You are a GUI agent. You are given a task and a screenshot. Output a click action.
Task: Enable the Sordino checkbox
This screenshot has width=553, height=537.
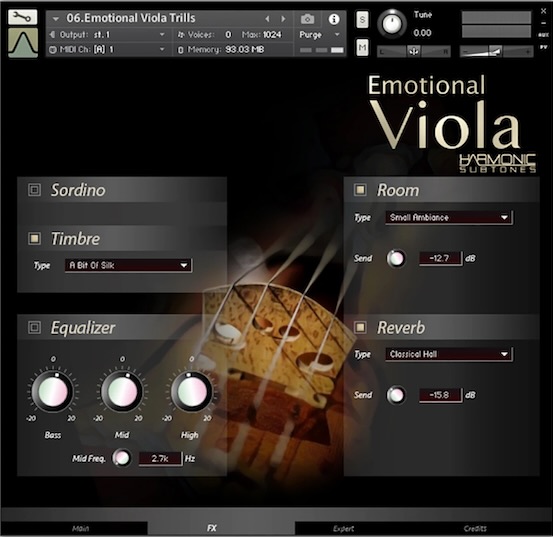point(35,190)
